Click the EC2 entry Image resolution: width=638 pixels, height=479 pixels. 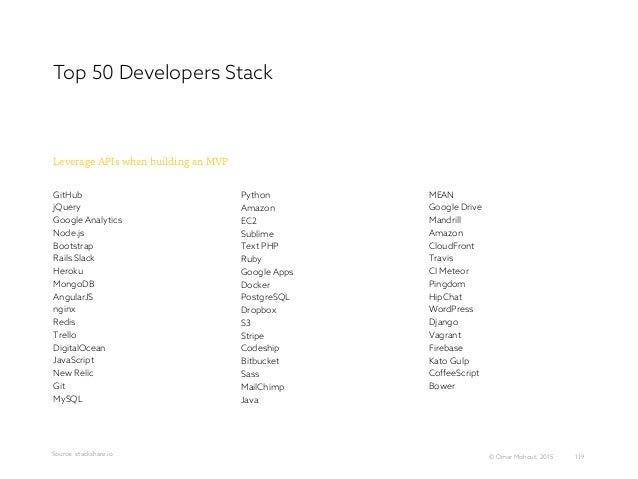249,221
